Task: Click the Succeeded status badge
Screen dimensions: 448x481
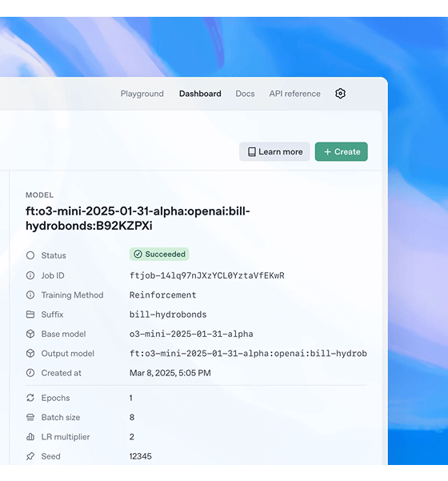Action: [x=159, y=254]
